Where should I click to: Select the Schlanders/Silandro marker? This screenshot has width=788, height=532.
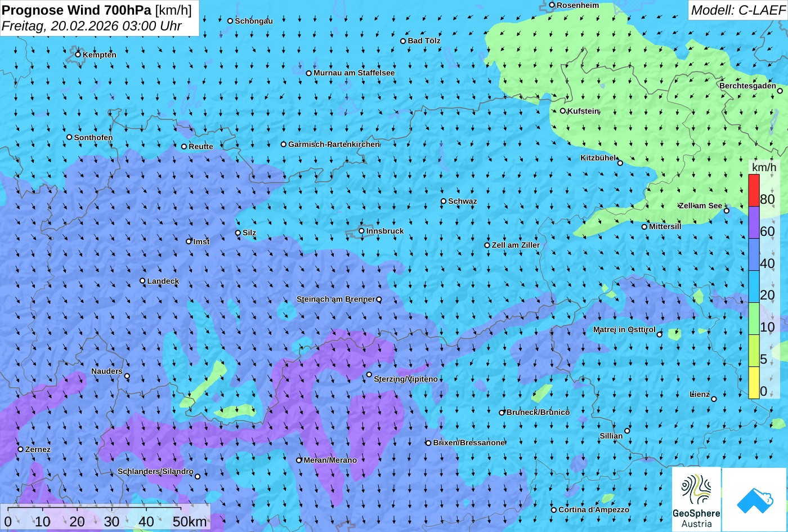coord(198,476)
